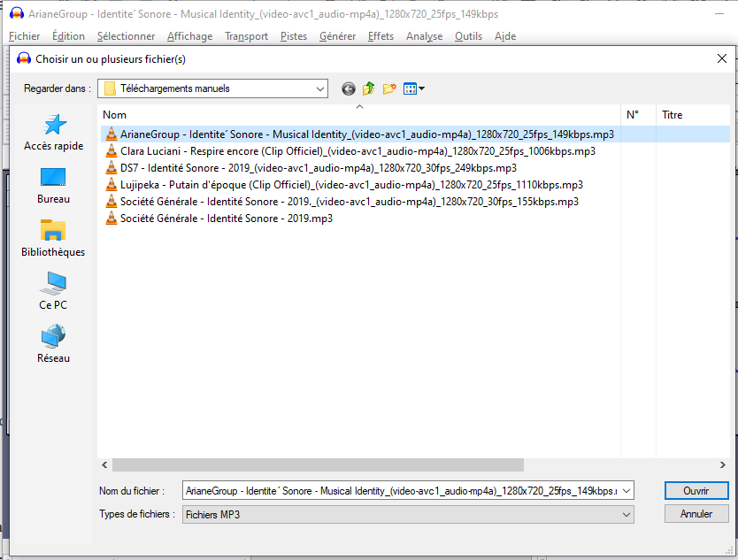Open the Effets menu
738x560 pixels.
pyautogui.click(x=381, y=36)
